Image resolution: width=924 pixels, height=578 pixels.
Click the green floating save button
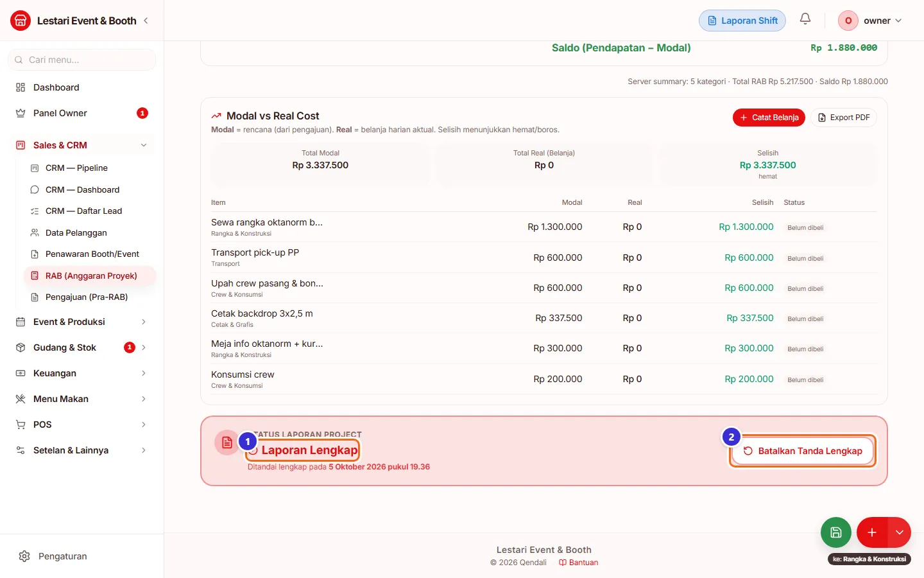(x=836, y=532)
